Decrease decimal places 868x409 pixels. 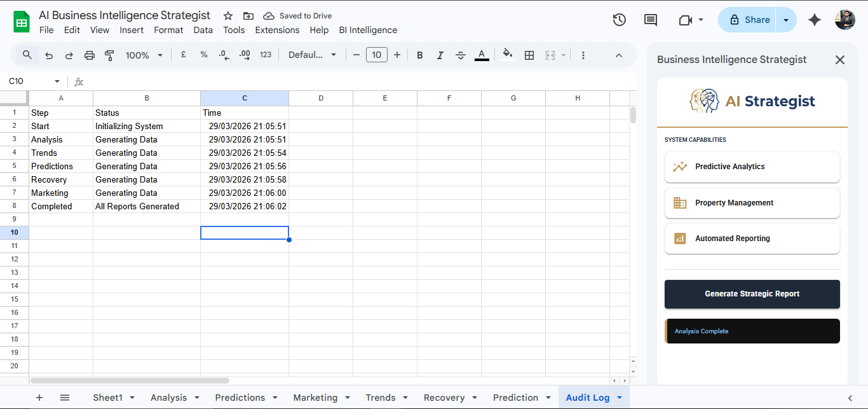click(x=224, y=55)
